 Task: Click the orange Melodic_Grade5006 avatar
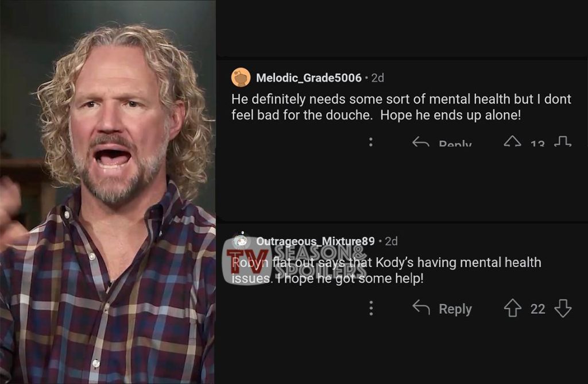coord(241,78)
